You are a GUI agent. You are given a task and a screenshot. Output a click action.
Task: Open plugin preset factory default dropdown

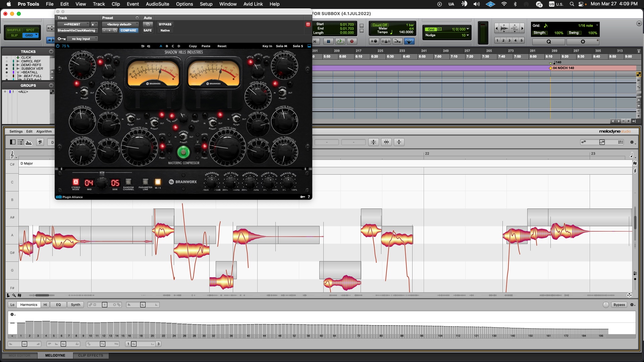pyautogui.click(x=121, y=24)
